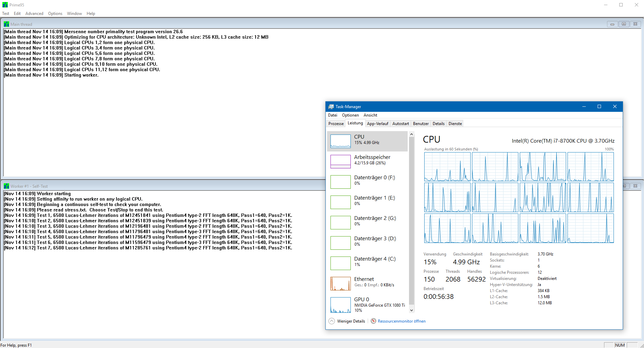Click the NUM indicator in status bar

[x=620, y=345]
